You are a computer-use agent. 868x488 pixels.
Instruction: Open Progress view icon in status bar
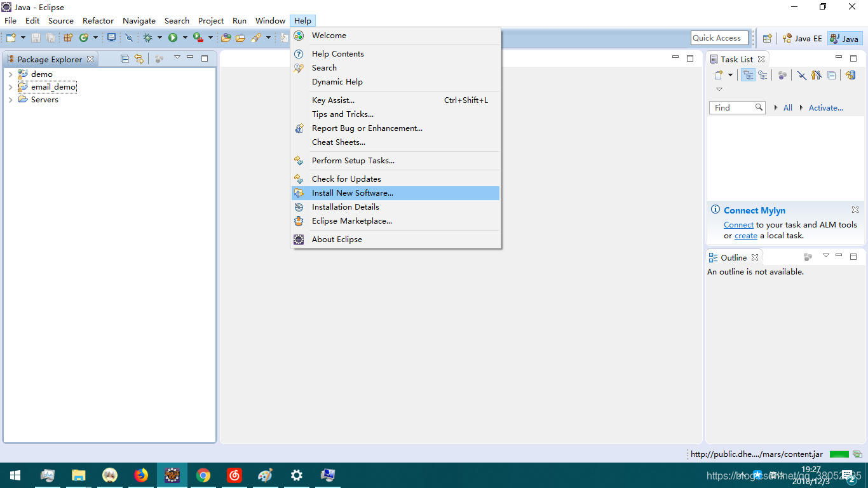point(857,454)
